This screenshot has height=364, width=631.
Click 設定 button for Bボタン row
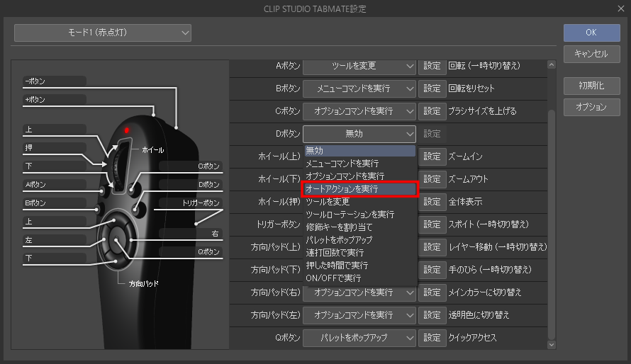(x=432, y=89)
